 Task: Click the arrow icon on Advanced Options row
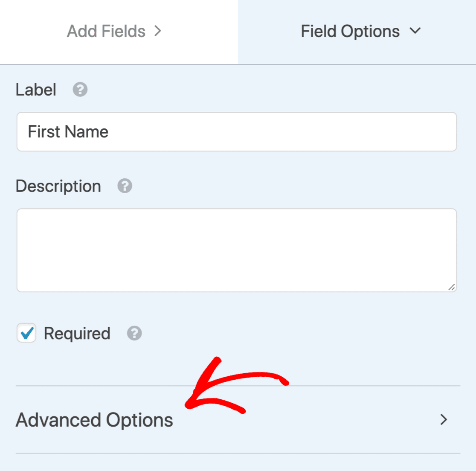[444, 420]
